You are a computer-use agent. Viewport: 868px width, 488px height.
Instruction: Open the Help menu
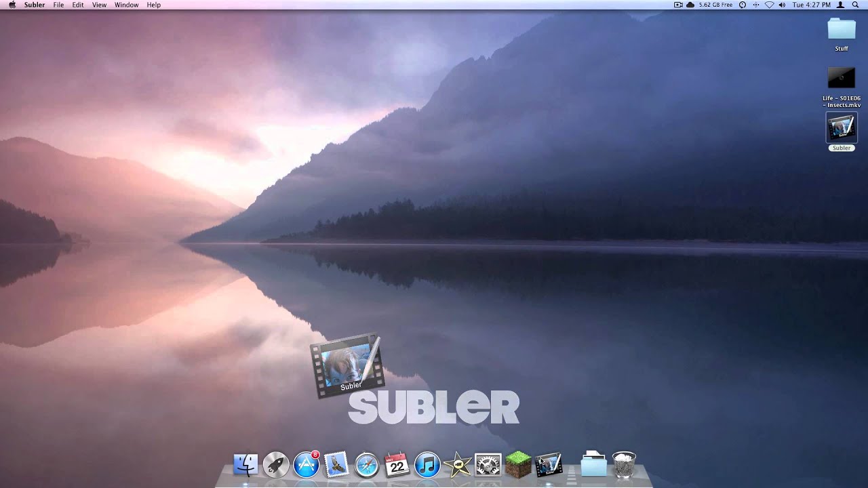pos(154,5)
